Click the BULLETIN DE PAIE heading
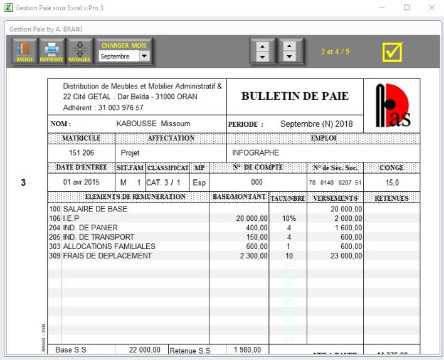 pos(295,96)
